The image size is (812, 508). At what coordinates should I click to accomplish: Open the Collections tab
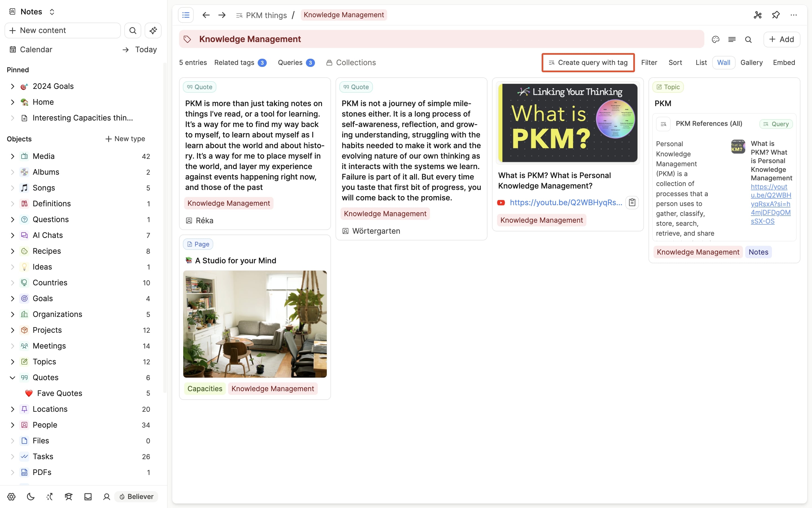(x=351, y=62)
